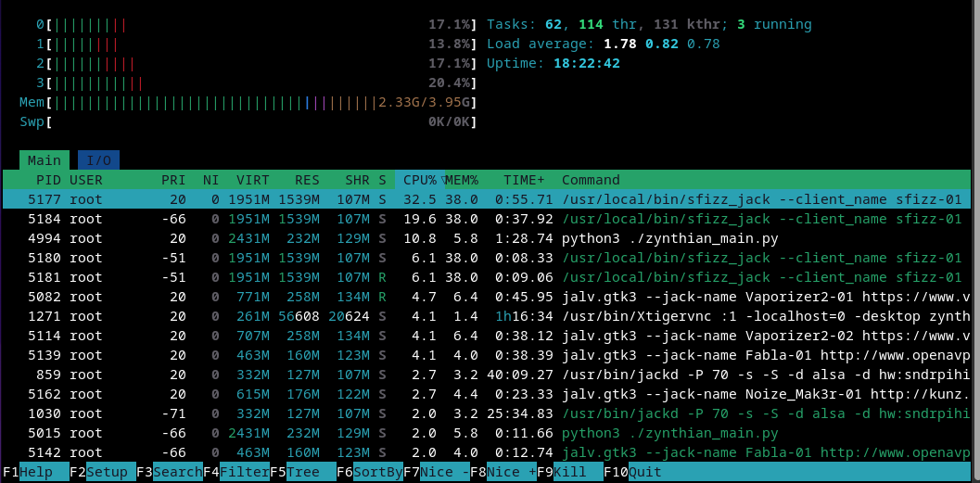Open F2 Setup in function bar
The image size is (980, 483).
pyautogui.click(x=102, y=472)
